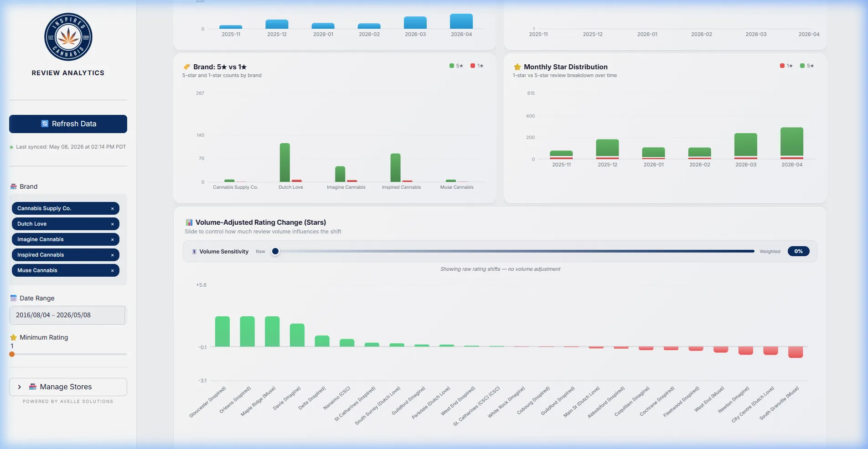Click the tag icon beside Brand: 5★ vs 1★
The height and width of the screenshot is (449, 868).
pyautogui.click(x=187, y=67)
